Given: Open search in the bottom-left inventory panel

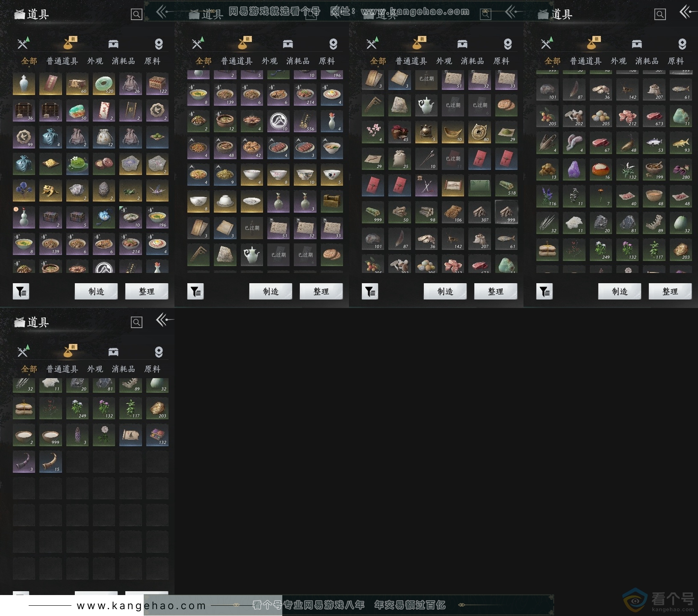Looking at the screenshot, I should [x=136, y=322].
